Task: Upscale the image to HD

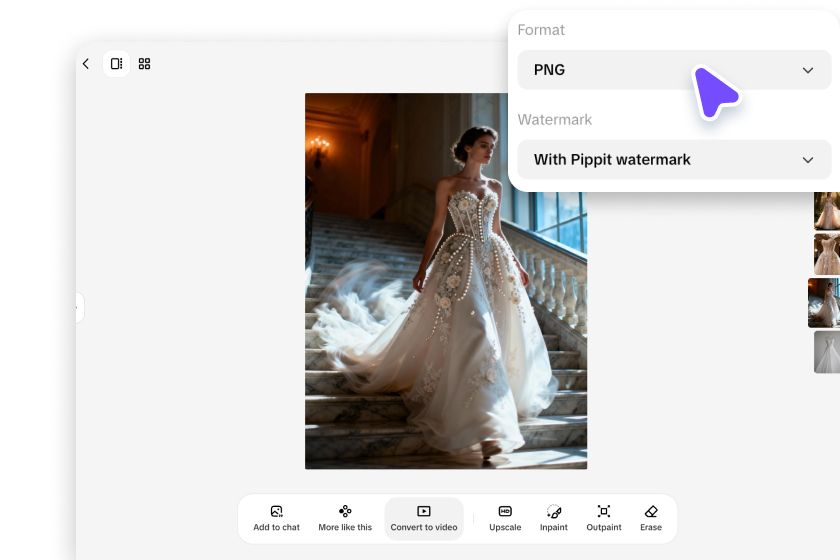Action: [505, 518]
